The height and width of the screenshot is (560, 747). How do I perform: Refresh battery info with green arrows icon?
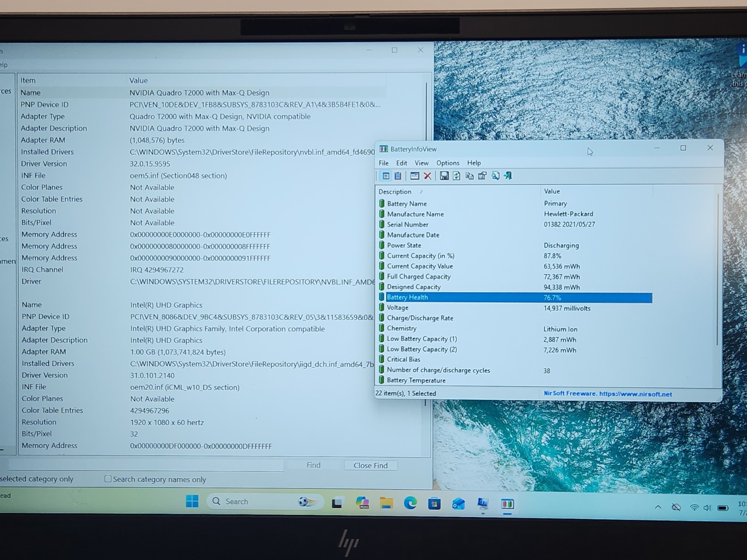[457, 176]
